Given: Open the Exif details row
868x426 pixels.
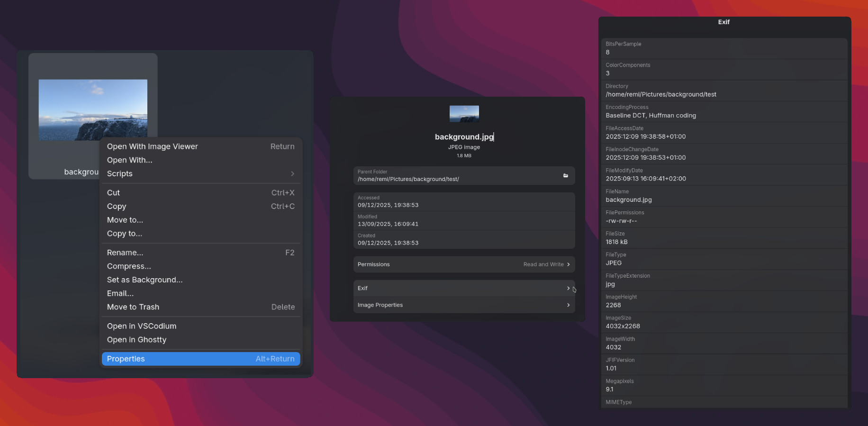Looking at the screenshot, I should 463,288.
